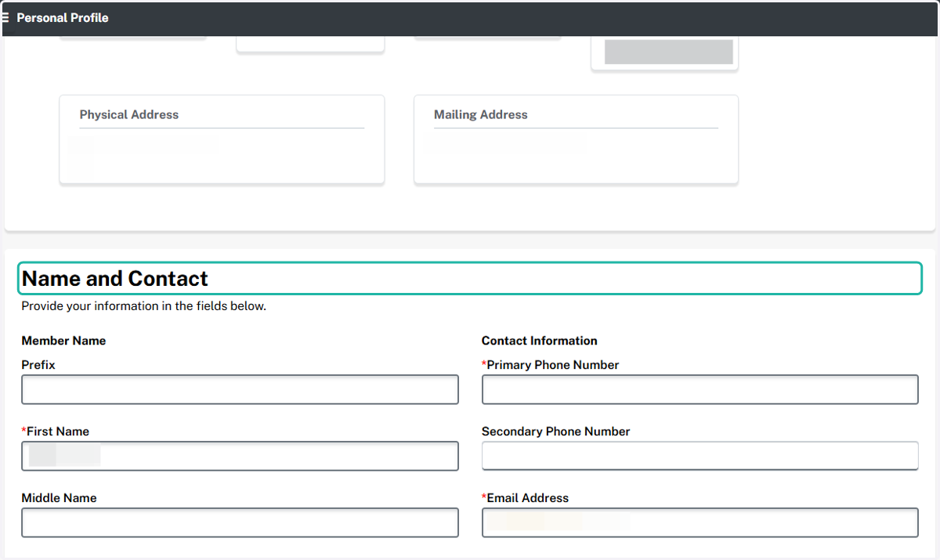Select the Name and Contact heading
Image resolution: width=940 pixels, height=560 pixels.
pyautogui.click(x=114, y=279)
